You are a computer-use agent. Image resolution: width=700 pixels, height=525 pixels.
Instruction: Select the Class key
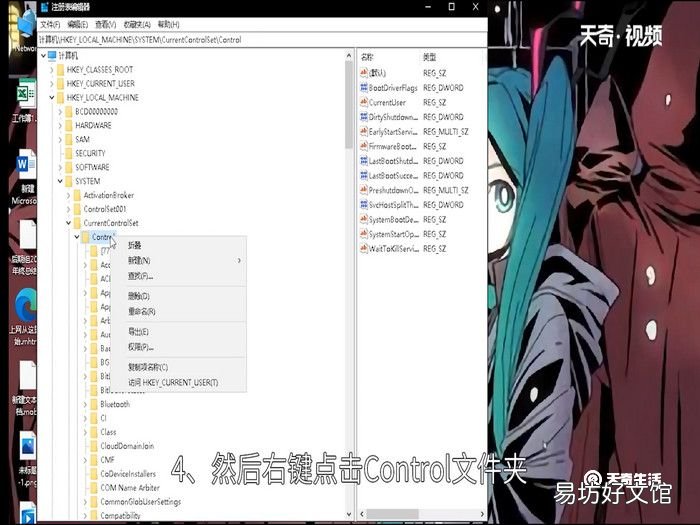click(108, 432)
